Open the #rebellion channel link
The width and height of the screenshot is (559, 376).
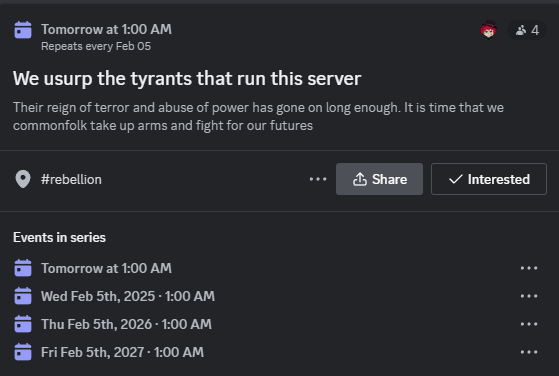pyautogui.click(x=71, y=179)
